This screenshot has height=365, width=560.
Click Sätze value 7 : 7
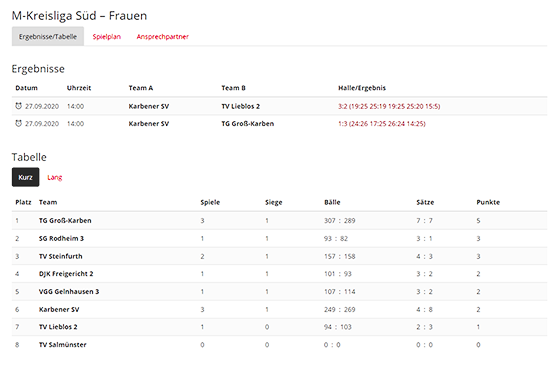[x=424, y=220]
